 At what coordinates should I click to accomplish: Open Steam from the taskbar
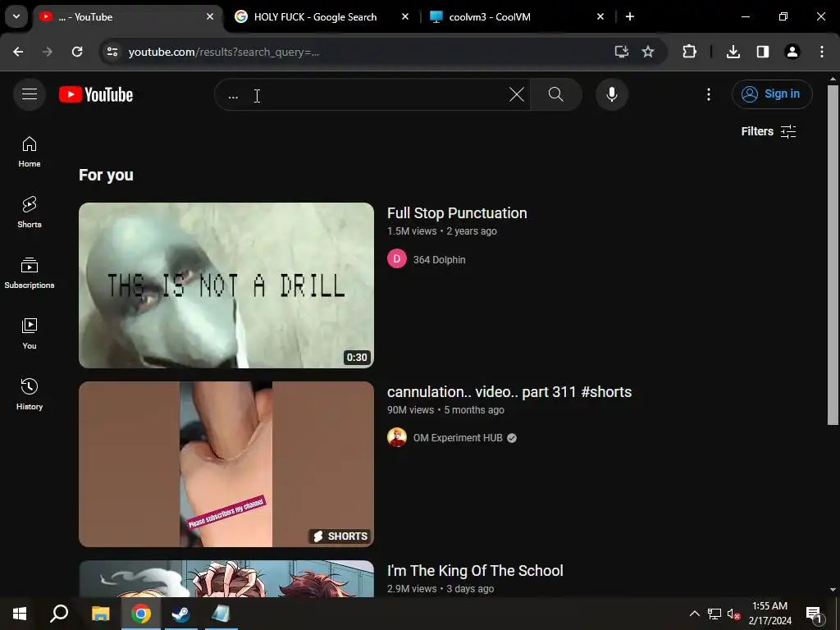pos(181,614)
